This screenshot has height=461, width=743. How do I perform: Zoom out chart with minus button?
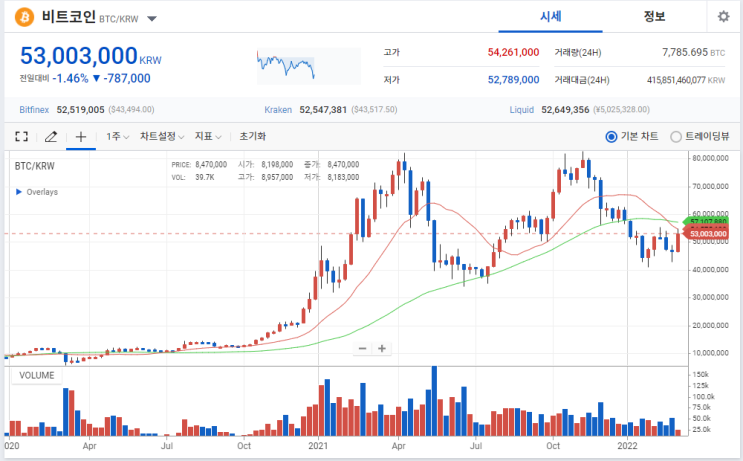coord(362,349)
